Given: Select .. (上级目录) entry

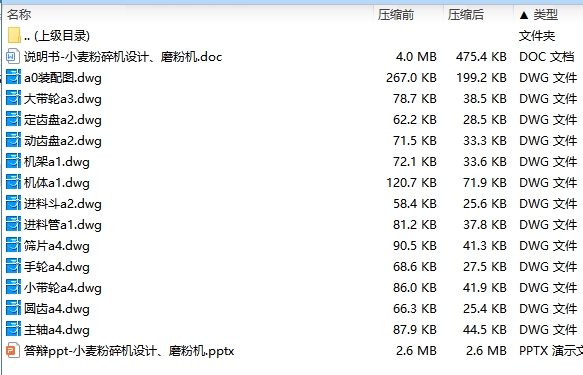Looking at the screenshot, I should coord(57,36).
